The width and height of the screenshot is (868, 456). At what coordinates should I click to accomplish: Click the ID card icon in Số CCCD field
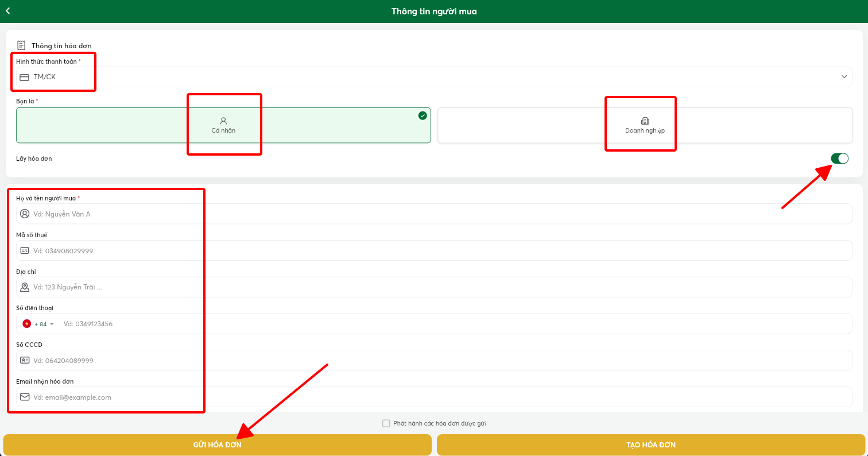(x=25, y=360)
